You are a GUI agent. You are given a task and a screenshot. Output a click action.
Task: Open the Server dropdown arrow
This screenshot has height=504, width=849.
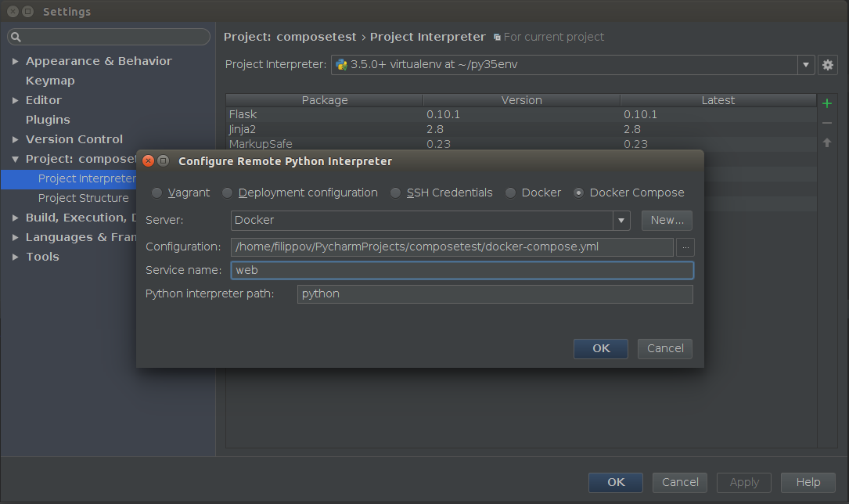(621, 221)
